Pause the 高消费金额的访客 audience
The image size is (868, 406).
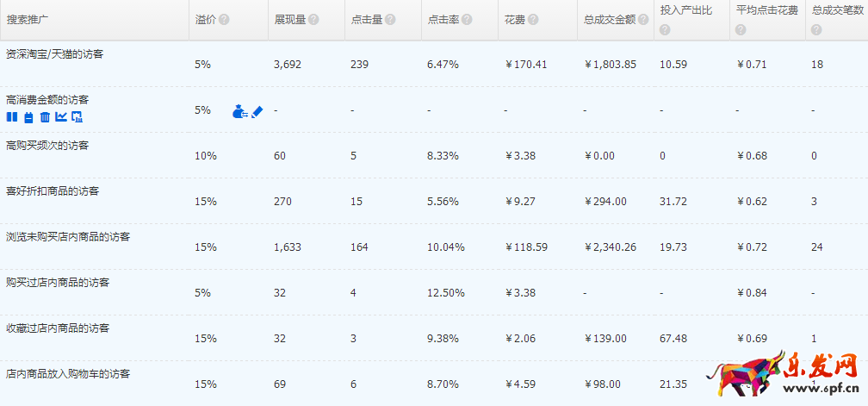[11, 117]
